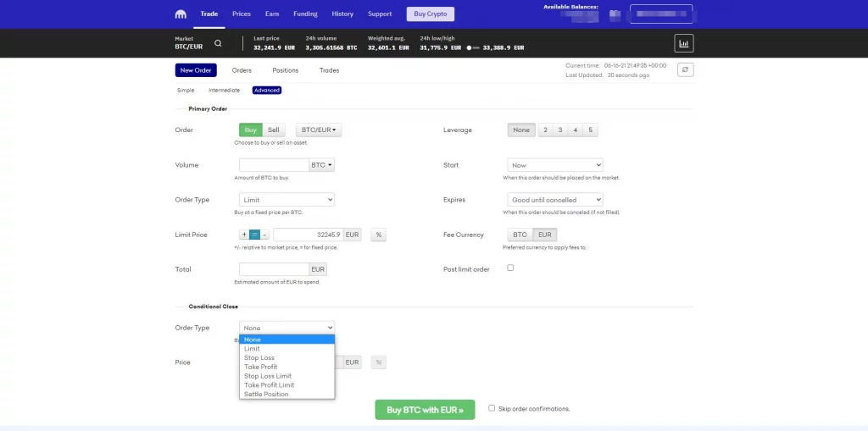Tick Skip order confirmations checkbox

pyautogui.click(x=492, y=408)
